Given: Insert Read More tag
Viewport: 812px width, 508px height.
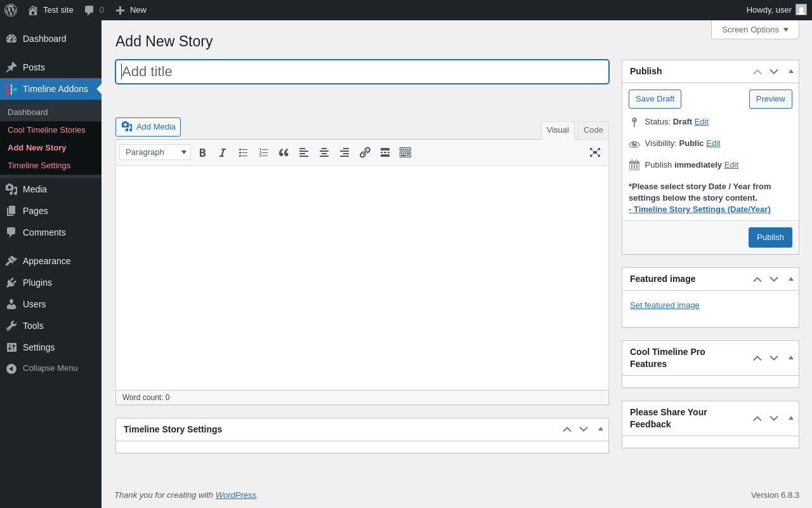Looking at the screenshot, I should [x=385, y=152].
